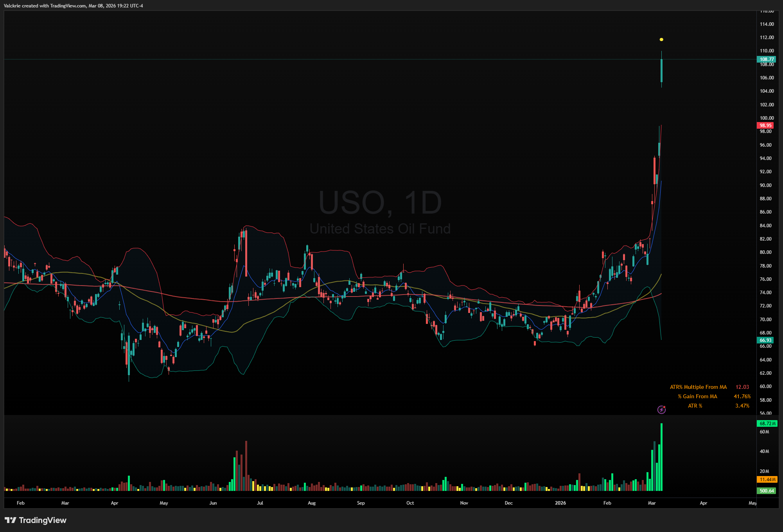Click the USO, 1D watermark title

coord(380,203)
